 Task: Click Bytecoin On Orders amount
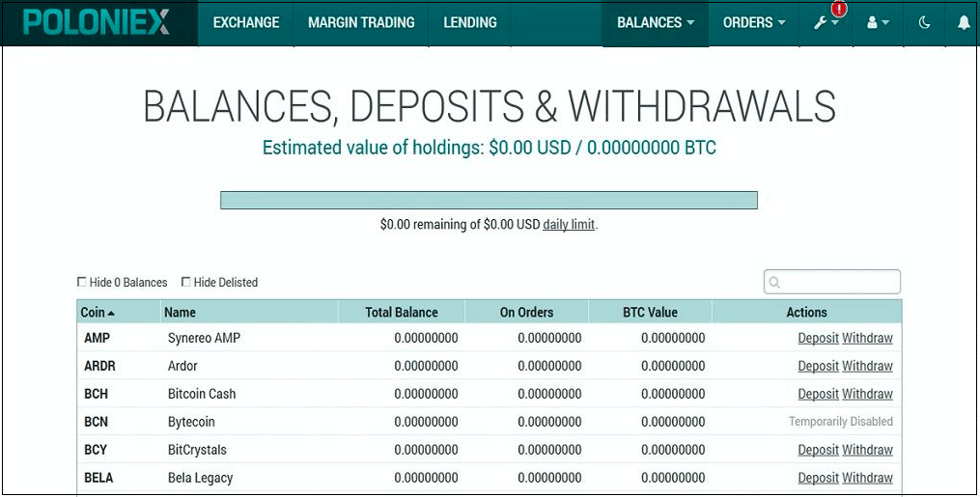click(x=549, y=422)
